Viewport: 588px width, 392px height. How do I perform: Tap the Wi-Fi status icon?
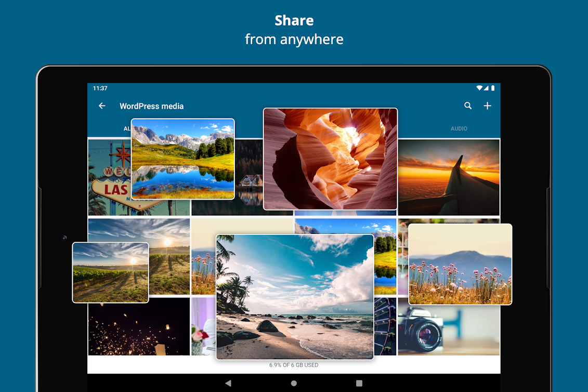click(x=480, y=88)
